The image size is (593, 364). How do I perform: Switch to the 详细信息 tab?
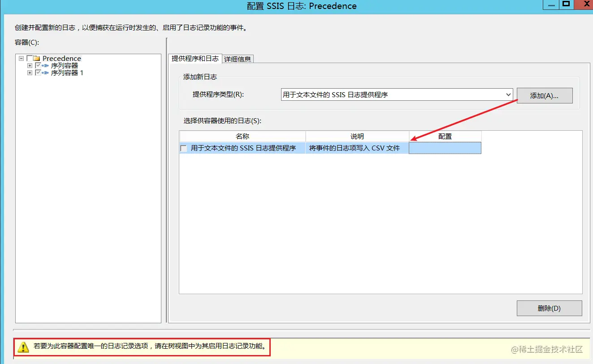point(238,59)
